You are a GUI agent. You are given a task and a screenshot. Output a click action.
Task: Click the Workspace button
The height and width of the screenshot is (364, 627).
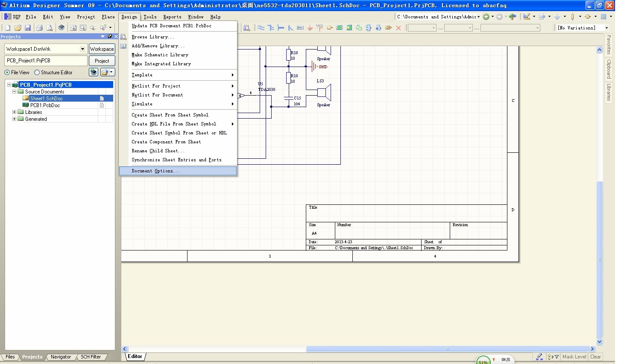102,49
